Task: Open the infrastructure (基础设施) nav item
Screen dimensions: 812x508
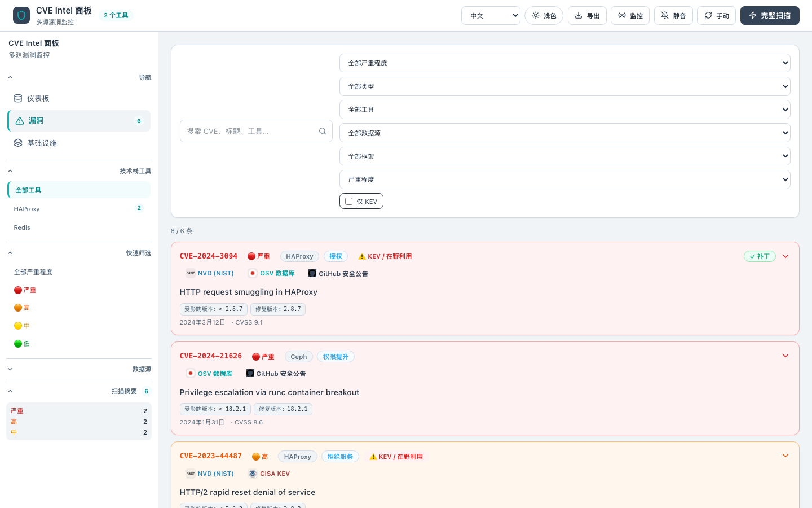Action: click(x=79, y=143)
